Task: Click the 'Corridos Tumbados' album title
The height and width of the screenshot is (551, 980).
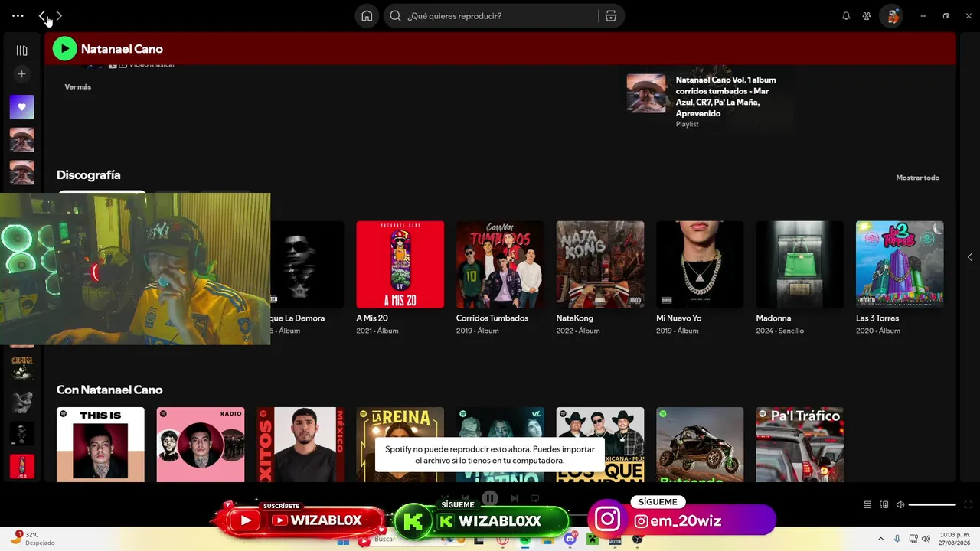Action: [492, 318]
